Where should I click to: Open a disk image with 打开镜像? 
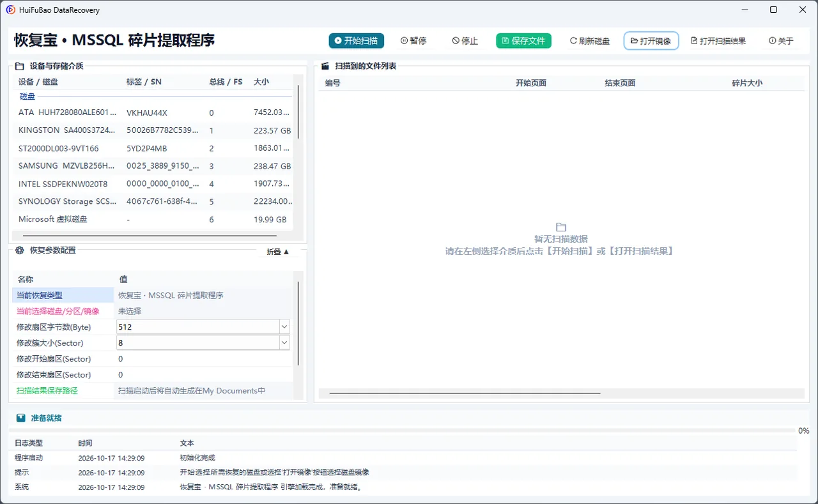tap(651, 41)
